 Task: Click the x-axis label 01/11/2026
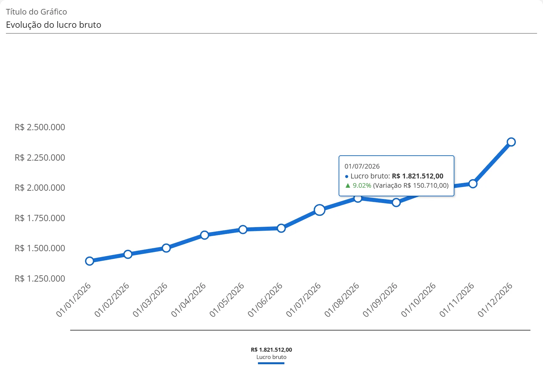457,300
